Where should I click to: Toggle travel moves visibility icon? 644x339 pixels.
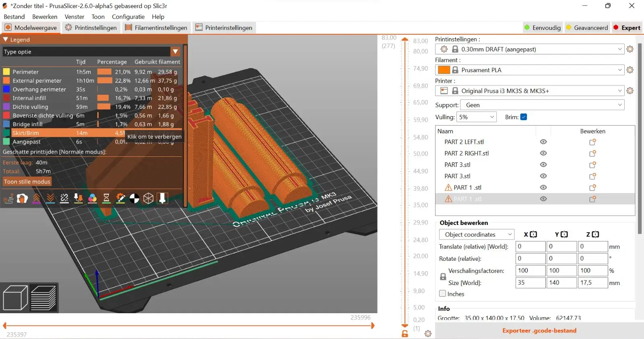coord(8,198)
